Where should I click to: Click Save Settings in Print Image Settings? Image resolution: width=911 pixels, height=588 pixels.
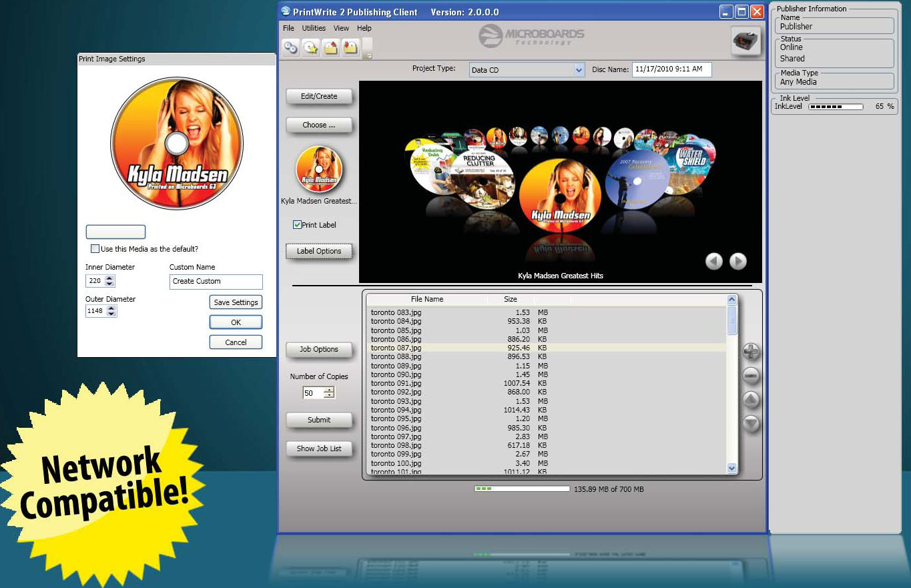(x=236, y=302)
